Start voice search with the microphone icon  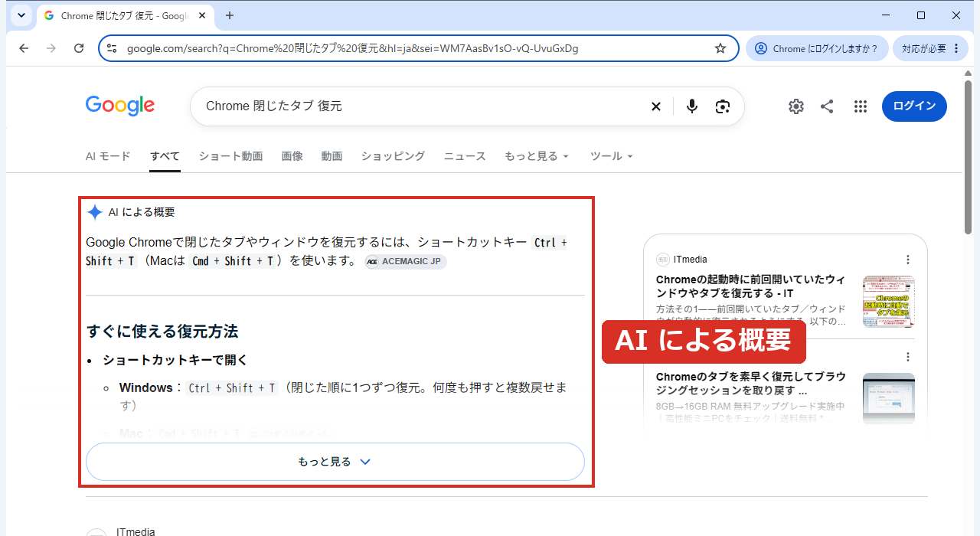click(692, 106)
